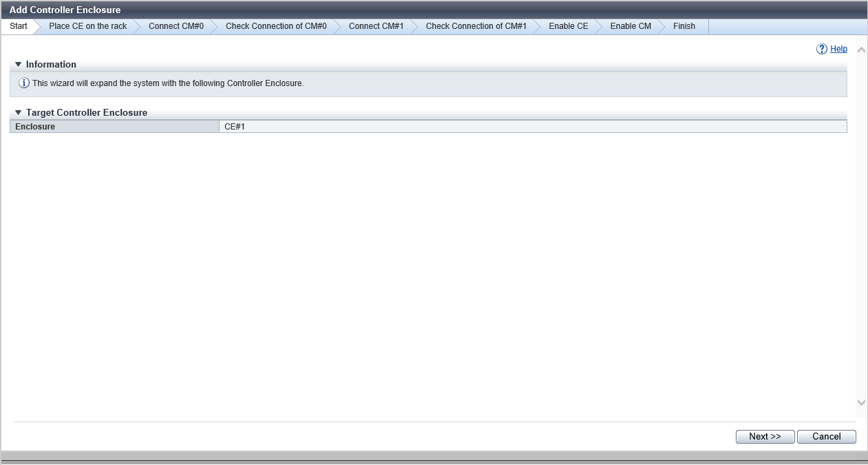Click the Enclosure row header cell
The height and width of the screenshot is (465, 868).
(x=114, y=127)
